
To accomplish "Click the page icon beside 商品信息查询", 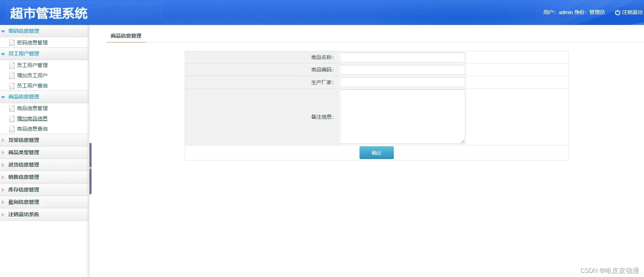I will pyautogui.click(x=12, y=129).
